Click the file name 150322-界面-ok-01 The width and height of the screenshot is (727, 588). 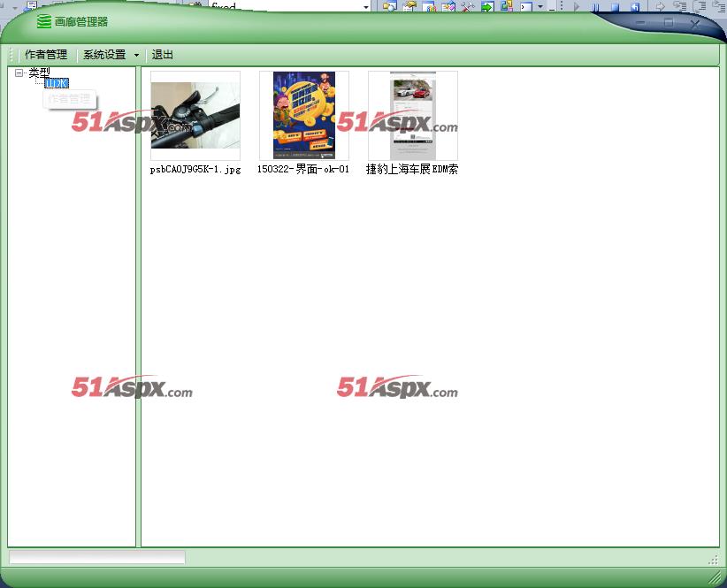click(303, 170)
